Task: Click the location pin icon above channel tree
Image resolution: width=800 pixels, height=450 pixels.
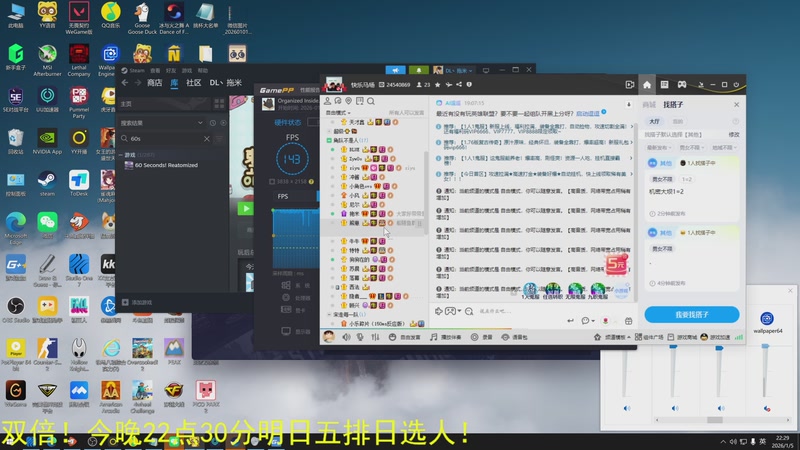Action: (x=348, y=101)
